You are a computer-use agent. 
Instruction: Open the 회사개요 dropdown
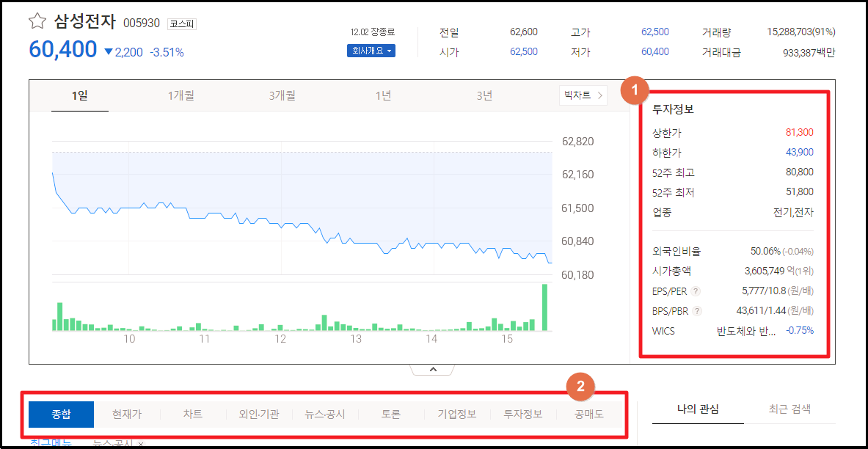coord(371,51)
